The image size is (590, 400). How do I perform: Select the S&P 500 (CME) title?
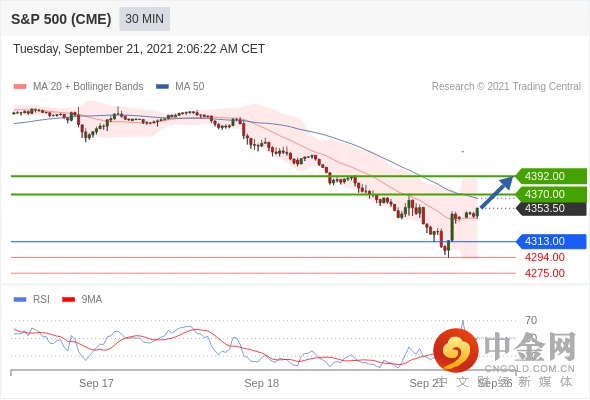(61, 19)
